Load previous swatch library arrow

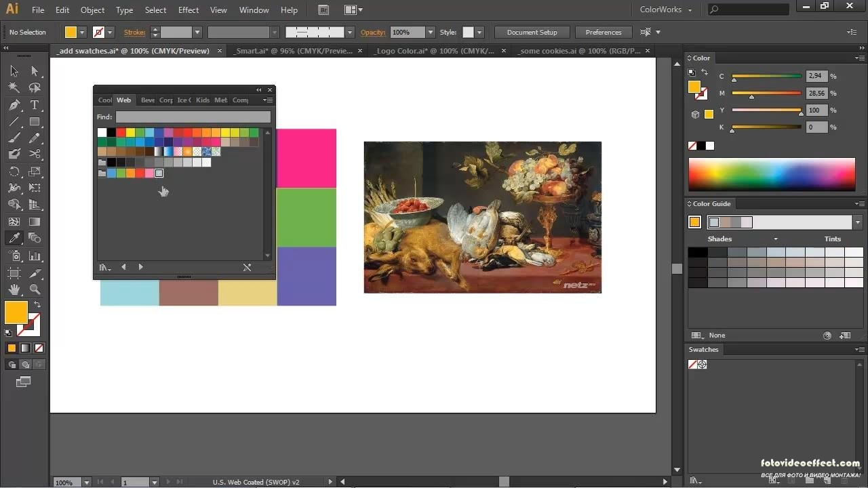tap(123, 267)
